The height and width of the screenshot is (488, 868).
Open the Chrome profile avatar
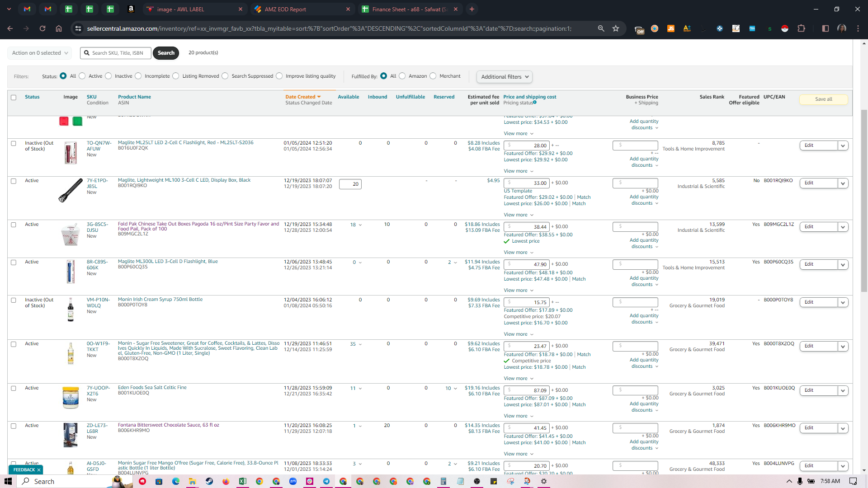pyautogui.click(x=842, y=28)
